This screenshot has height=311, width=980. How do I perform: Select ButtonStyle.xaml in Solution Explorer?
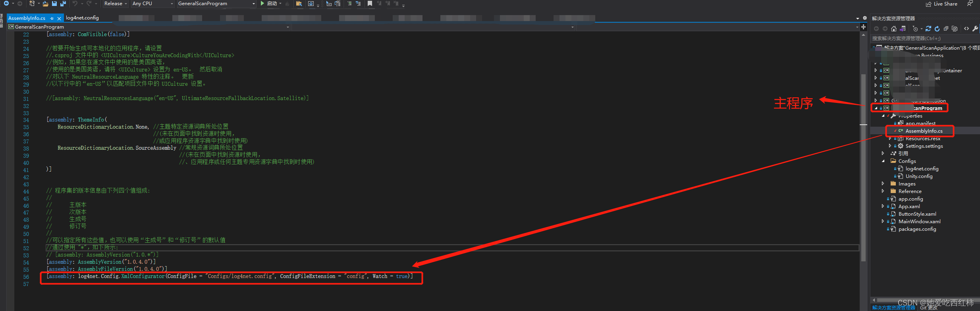point(917,214)
